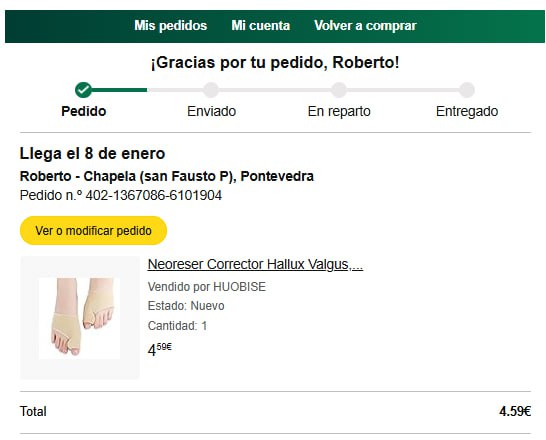Click the order number 402-1367086-6101904
Image resolution: width=546 pixels, height=440 pixels.
154,195
